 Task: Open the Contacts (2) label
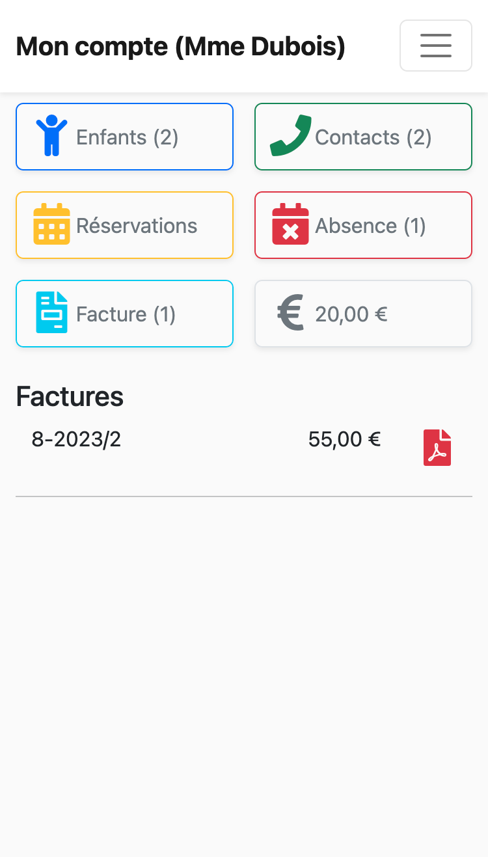pos(373,137)
